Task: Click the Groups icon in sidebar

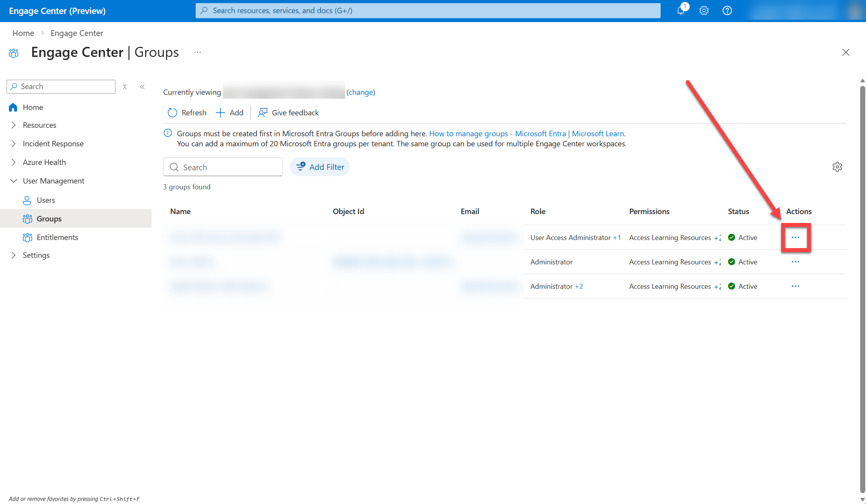Action: click(x=27, y=219)
